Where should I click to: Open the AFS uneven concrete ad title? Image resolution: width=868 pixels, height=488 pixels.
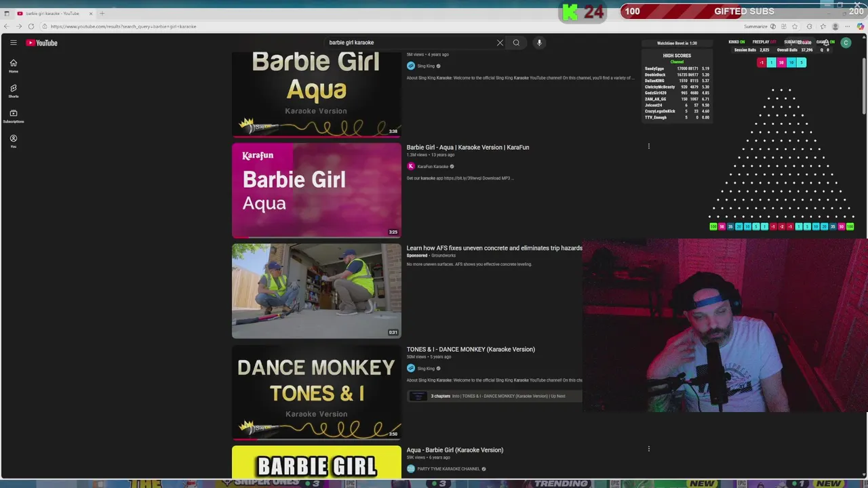pos(494,248)
